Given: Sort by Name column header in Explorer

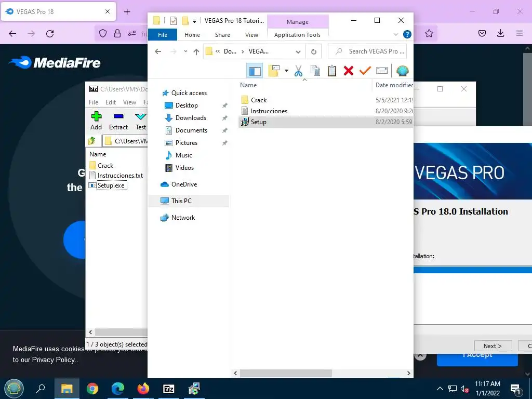Looking at the screenshot, I should 248,85.
